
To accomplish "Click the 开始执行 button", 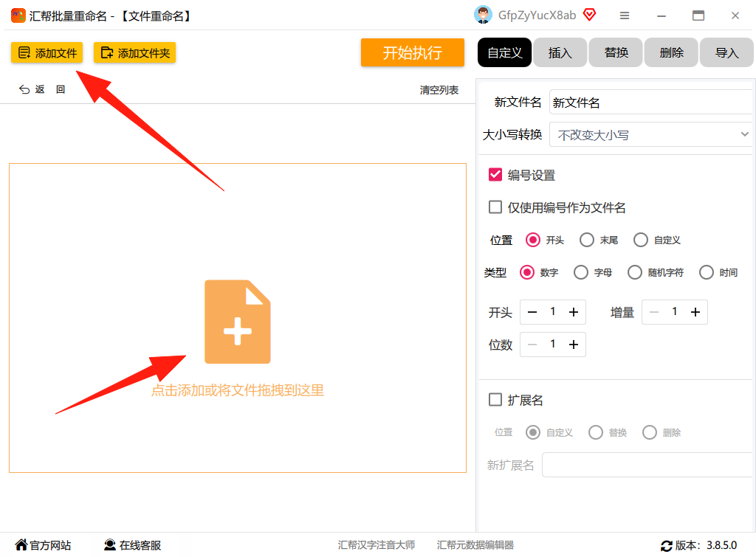I will 412,52.
